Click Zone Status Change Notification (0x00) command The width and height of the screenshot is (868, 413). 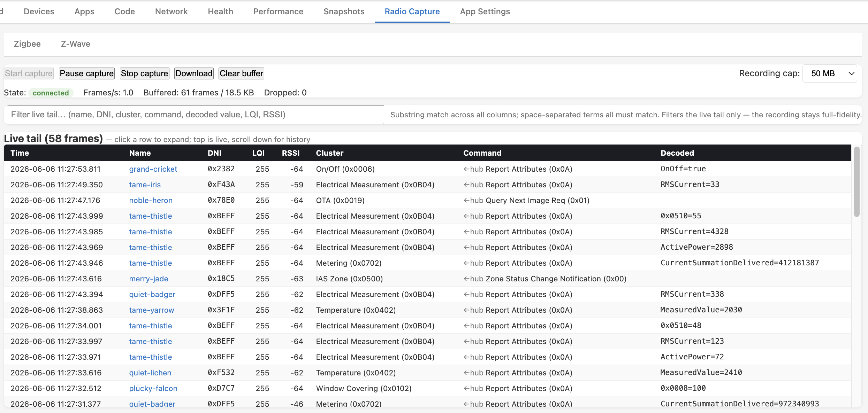pos(556,279)
